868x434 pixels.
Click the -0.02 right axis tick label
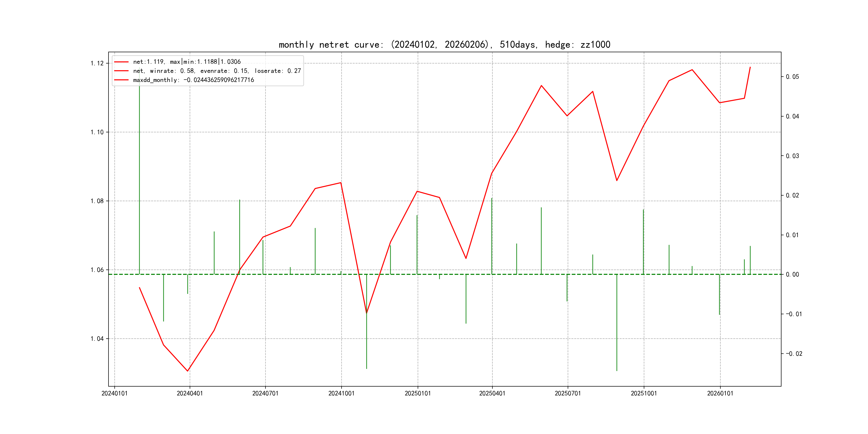794,353
